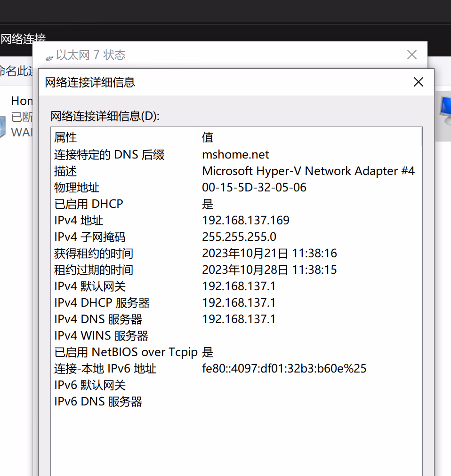Select the 连接特定的 DNS 后缀 row
This screenshot has width=451, height=476.
click(x=109, y=155)
